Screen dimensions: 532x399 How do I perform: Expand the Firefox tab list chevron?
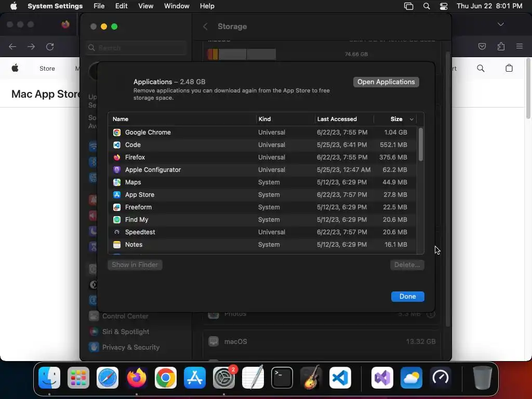[500, 24]
